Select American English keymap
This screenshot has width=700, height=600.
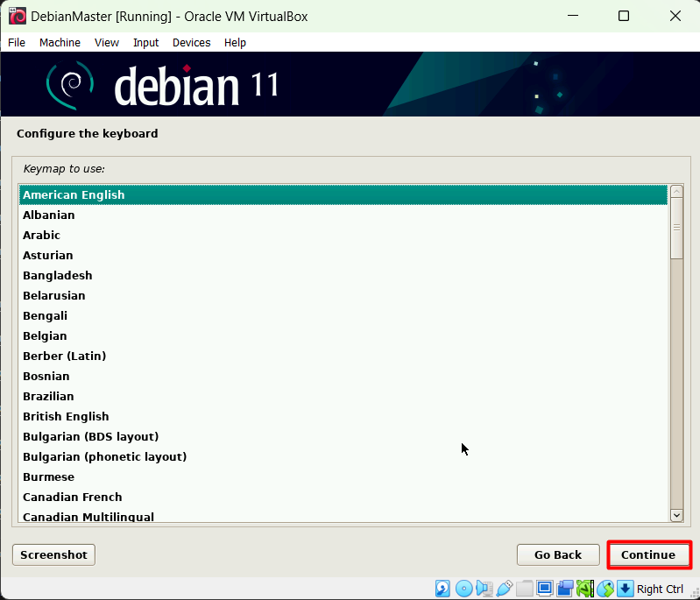(343, 195)
